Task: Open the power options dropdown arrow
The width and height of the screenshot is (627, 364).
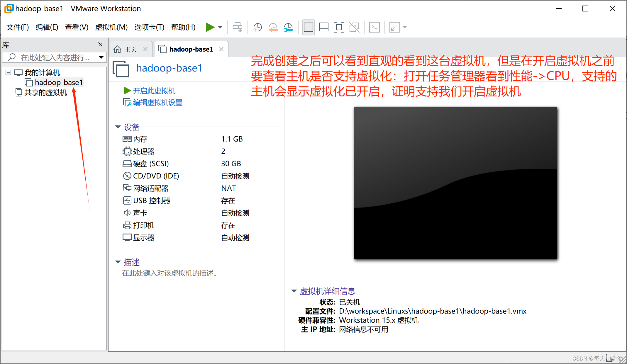Action: click(220, 27)
